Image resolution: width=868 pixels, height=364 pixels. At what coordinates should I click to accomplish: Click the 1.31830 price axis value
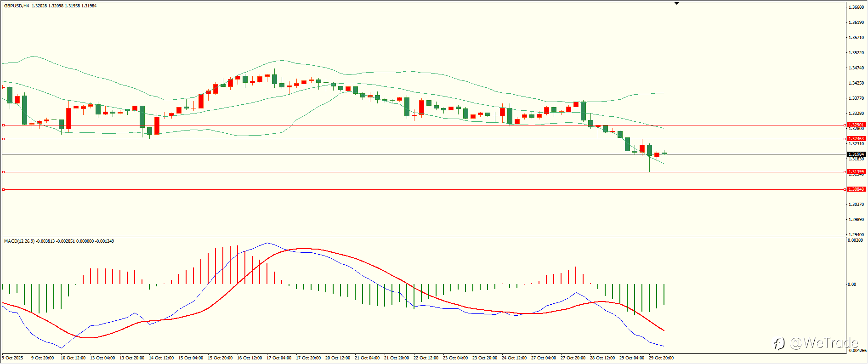click(x=856, y=159)
